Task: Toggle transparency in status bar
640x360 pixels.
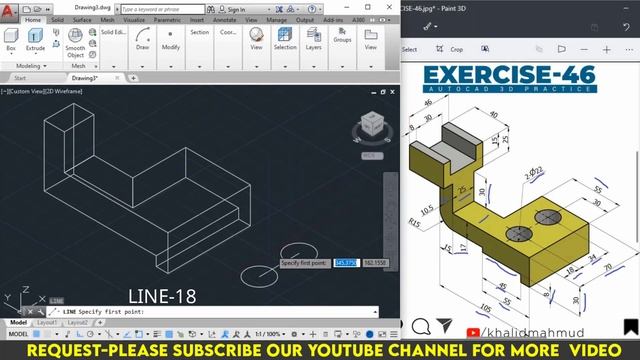Action: (169, 334)
